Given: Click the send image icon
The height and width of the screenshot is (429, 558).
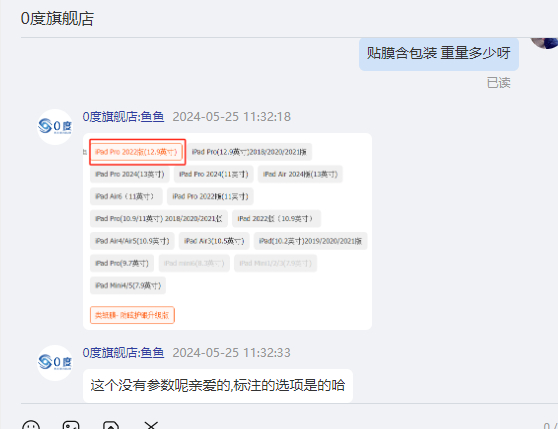Looking at the screenshot, I should coord(71,425).
